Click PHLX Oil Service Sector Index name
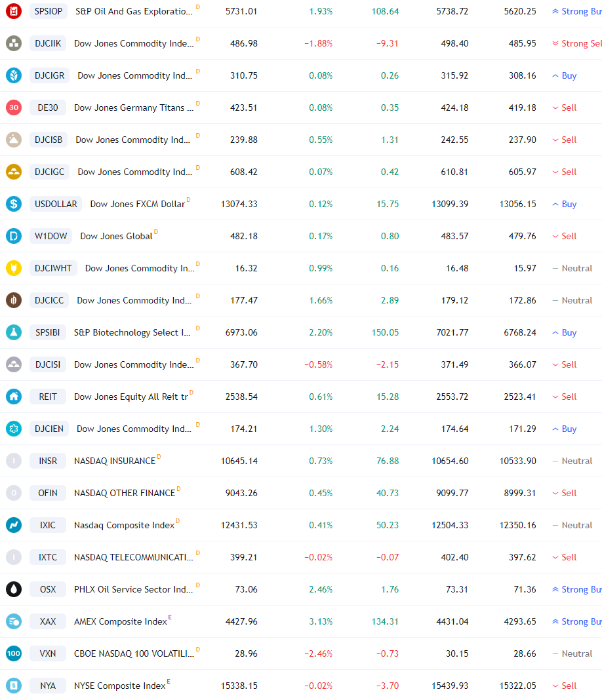This screenshot has height=700, width=602. [134, 590]
